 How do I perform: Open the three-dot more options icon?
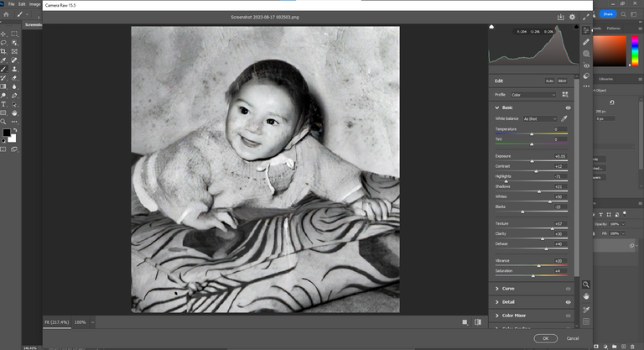pyautogui.click(x=586, y=86)
